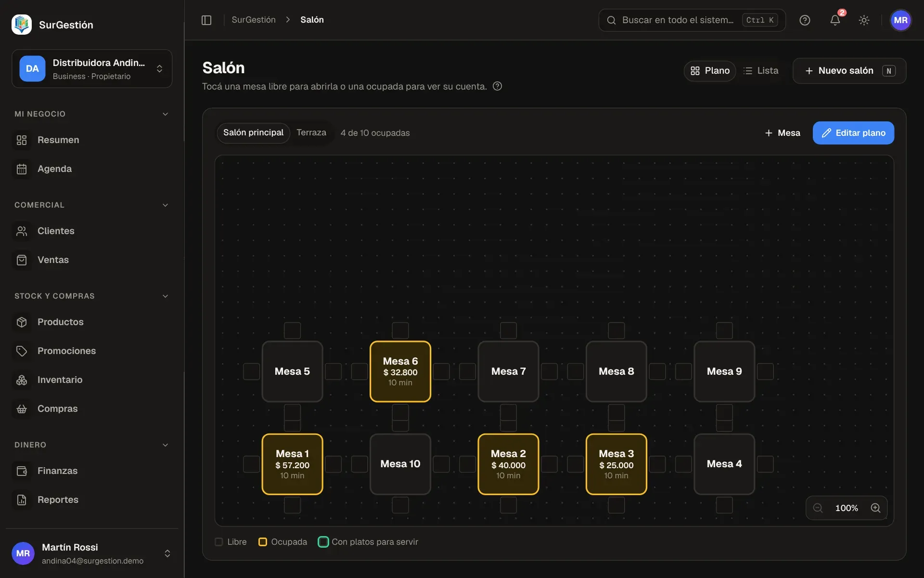
Task: Go to Clientes section
Action: pyautogui.click(x=92, y=231)
